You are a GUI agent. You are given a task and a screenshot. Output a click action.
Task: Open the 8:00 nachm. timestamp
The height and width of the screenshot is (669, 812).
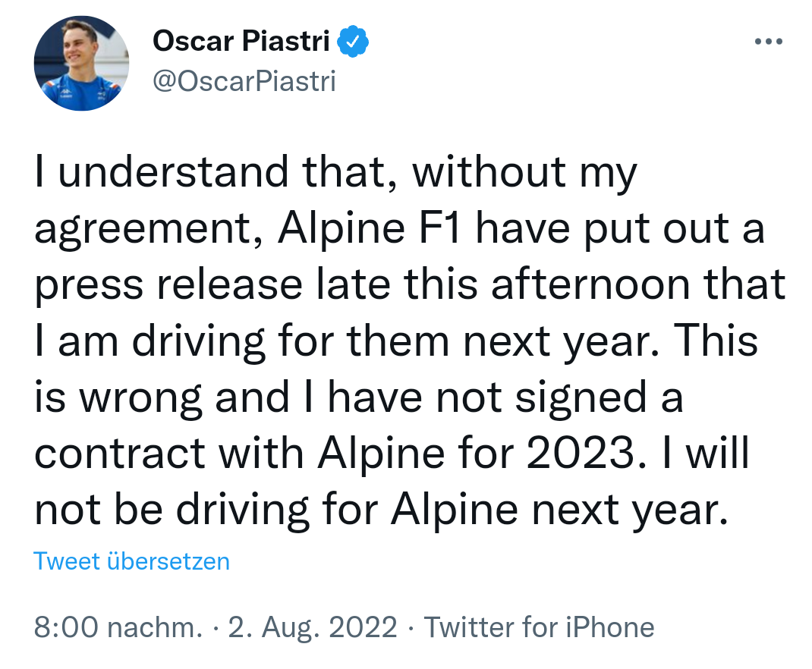click(x=118, y=627)
